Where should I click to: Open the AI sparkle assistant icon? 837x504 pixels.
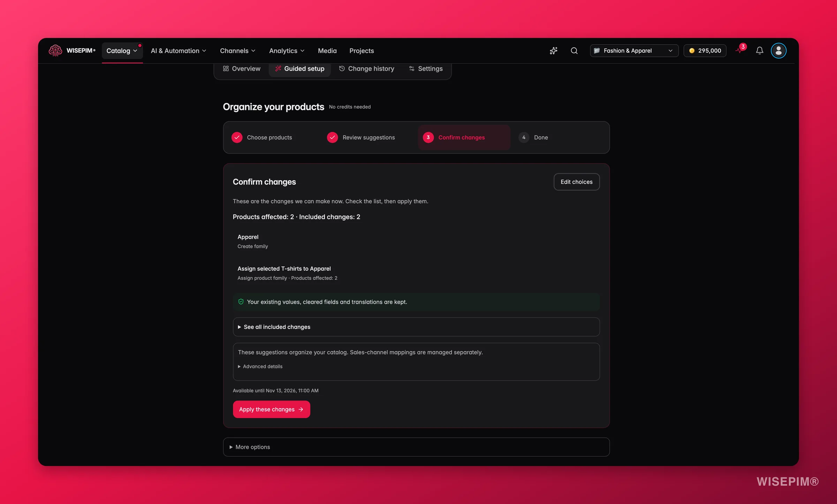click(x=553, y=51)
